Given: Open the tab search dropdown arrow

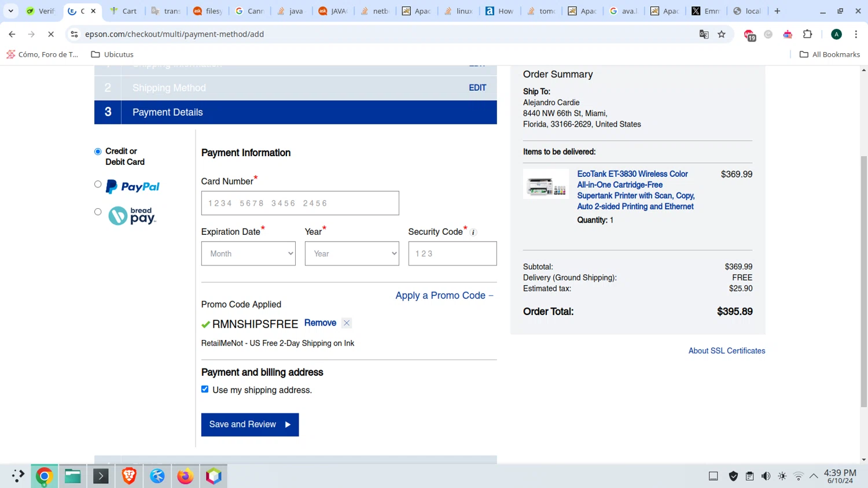Looking at the screenshot, I should click(x=10, y=11).
